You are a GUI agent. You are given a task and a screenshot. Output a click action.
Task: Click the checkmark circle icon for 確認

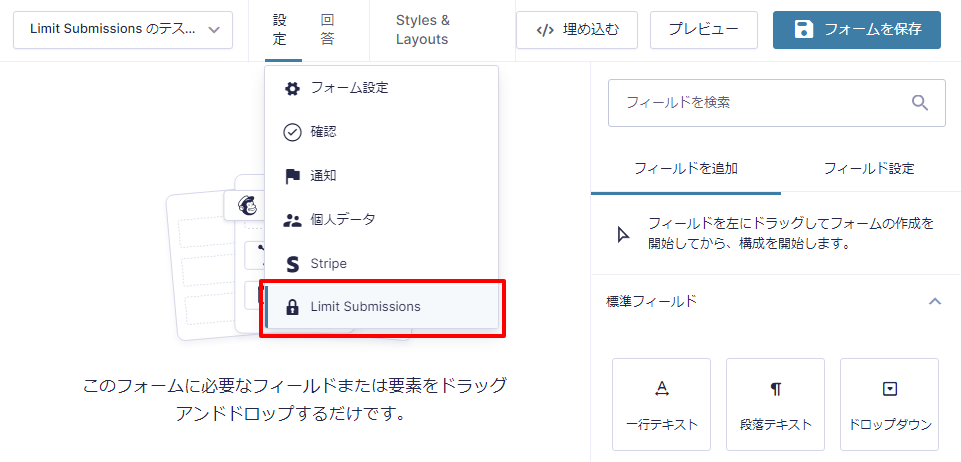(292, 132)
